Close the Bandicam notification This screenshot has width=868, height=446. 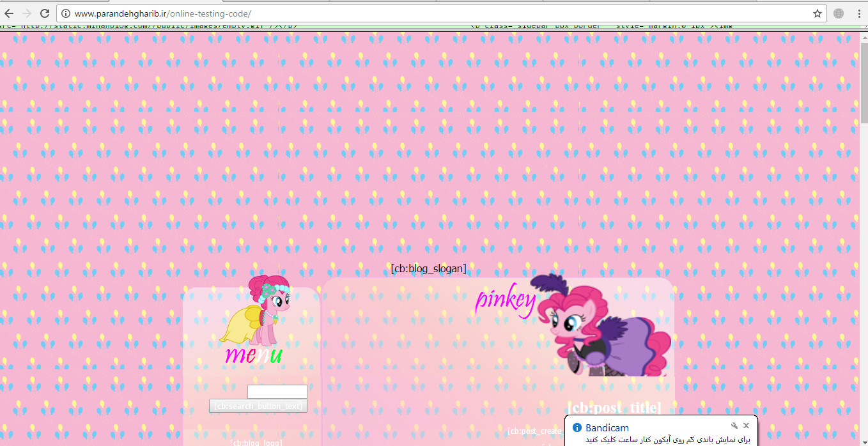(x=746, y=426)
